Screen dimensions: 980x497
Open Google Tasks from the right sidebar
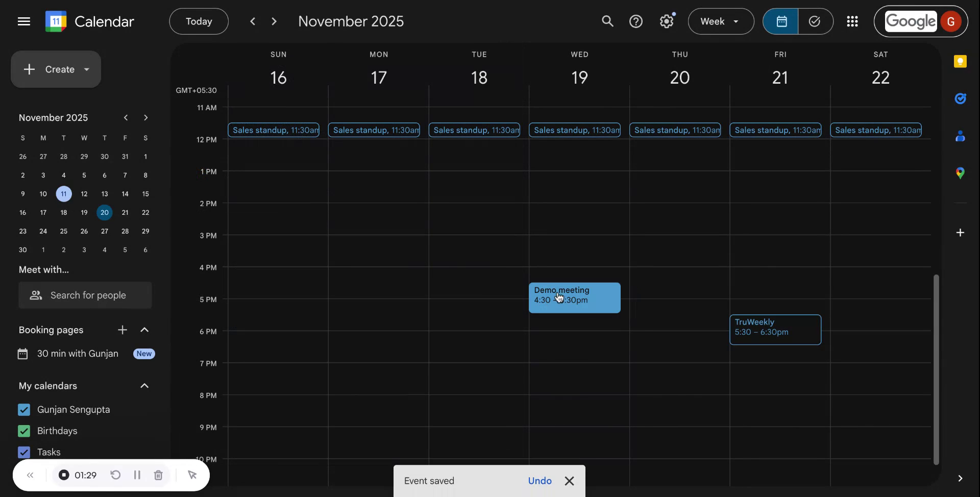point(961,98)
